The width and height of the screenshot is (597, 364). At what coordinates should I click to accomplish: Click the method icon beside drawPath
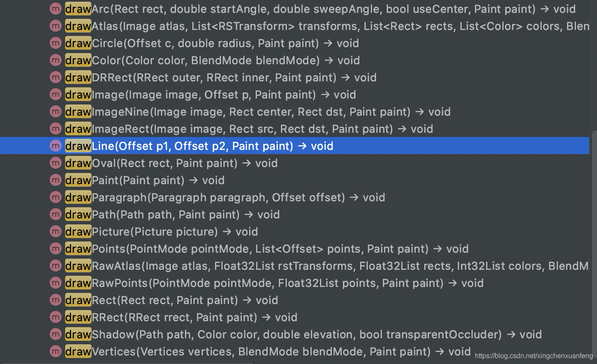point(56,215)
